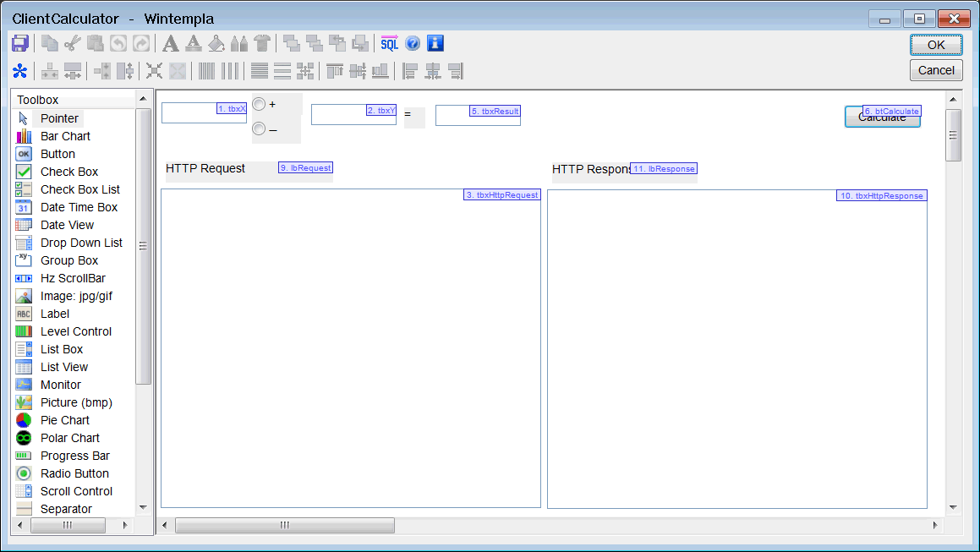Click the Undo arrow icon
Screen dimensions: 980x552
point(118,43)
